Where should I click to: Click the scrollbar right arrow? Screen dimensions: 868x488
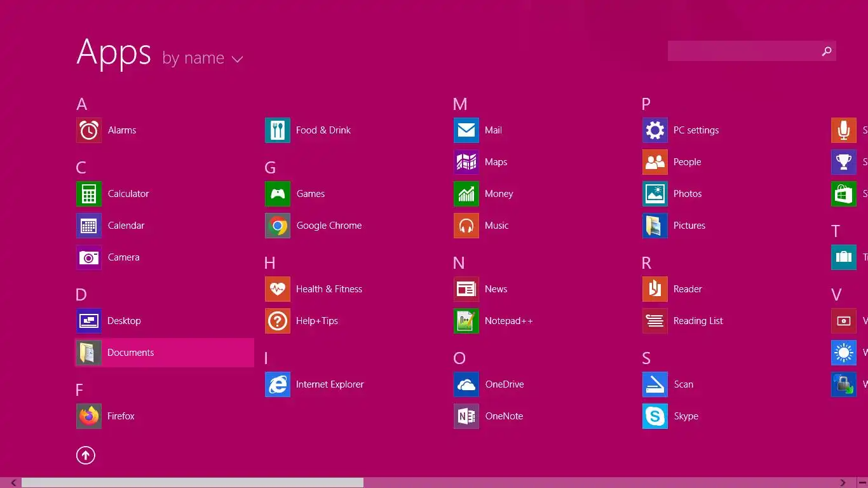click(x=843, y=483)
